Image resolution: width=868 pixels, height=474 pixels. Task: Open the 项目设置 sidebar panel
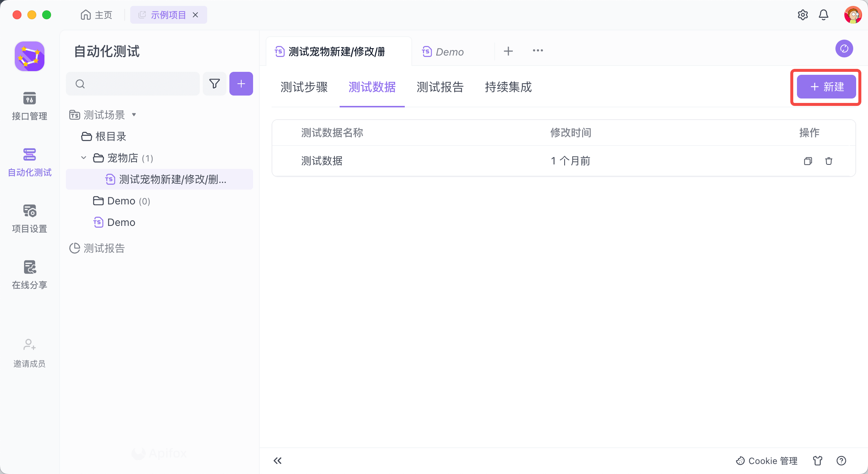29,218
